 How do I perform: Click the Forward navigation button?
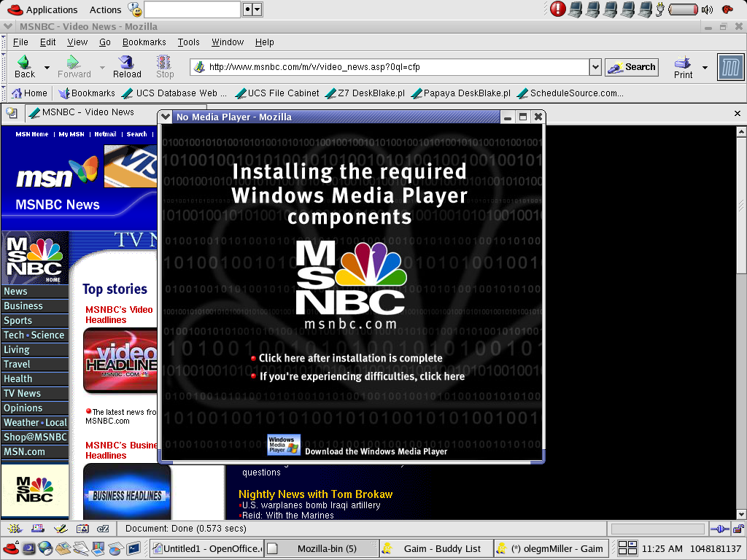74,66
